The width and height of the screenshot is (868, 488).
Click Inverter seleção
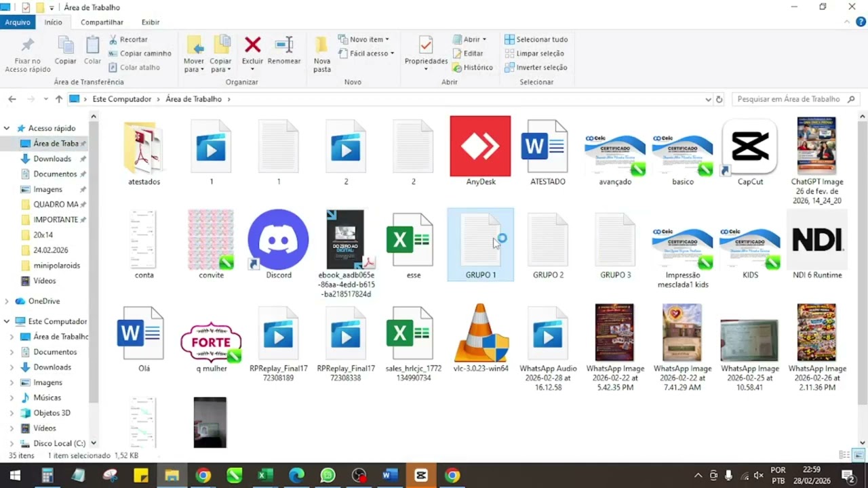coord(535,68)
